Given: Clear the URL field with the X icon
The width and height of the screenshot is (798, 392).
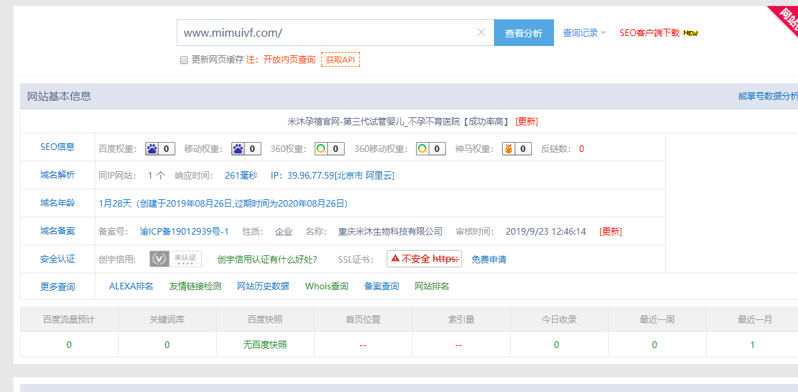Looking at the screenshot, I should click(481, 33).
